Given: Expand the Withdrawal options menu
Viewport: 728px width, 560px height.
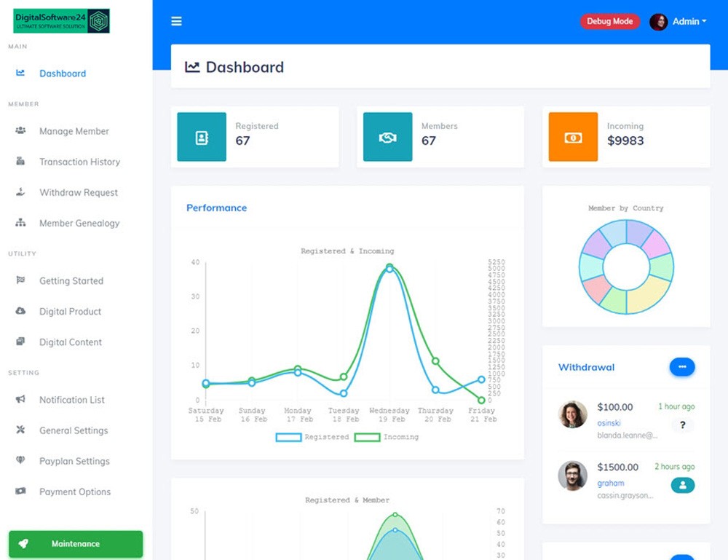Looking at the screenshot, I should [x=682, y=367].
